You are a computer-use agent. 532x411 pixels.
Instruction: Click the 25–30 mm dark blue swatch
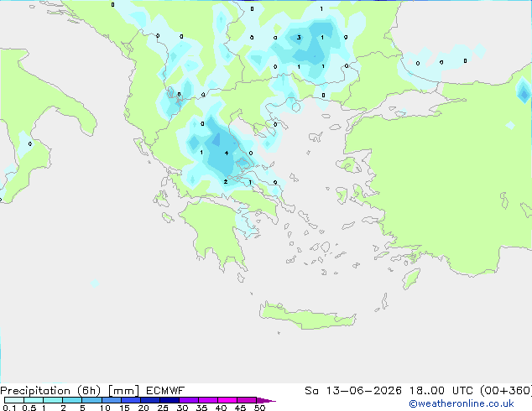click(169, 400)
